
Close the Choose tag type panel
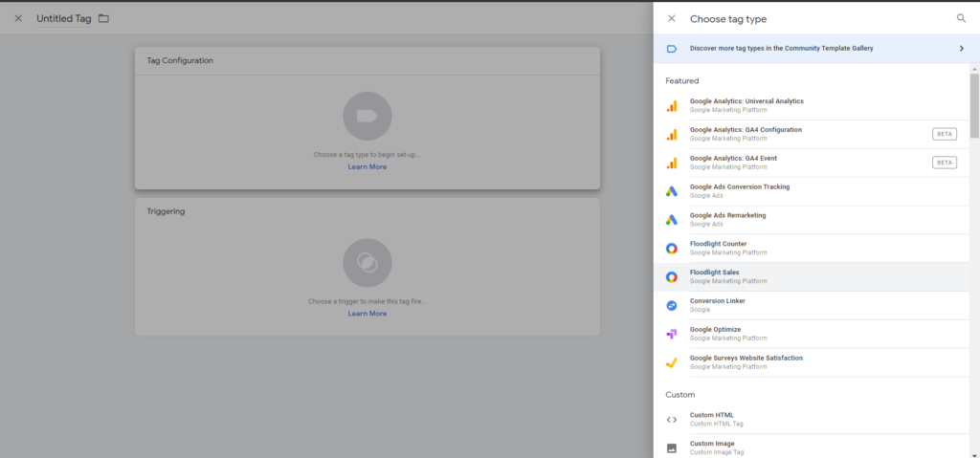coord(671,19)
